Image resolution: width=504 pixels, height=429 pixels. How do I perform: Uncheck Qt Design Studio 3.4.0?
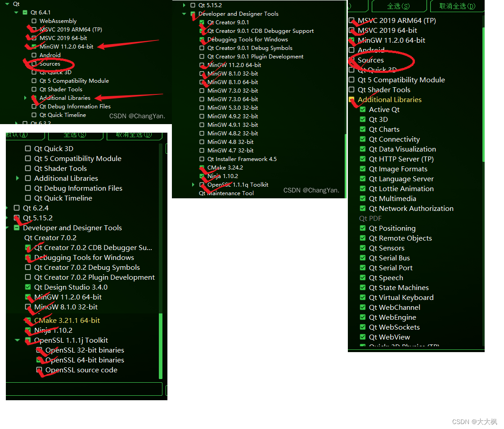click(28, 287)
